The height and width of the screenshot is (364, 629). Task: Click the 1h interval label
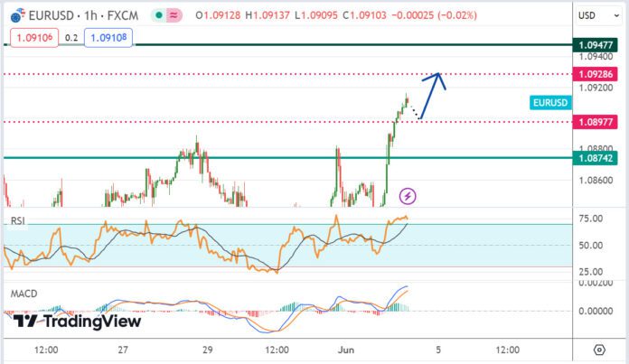90,15
